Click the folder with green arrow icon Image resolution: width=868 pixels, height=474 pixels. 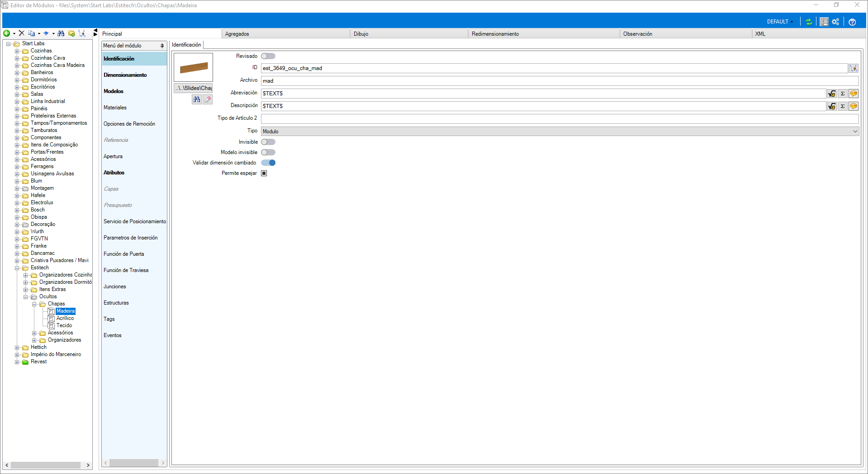(x=71, y=33)
